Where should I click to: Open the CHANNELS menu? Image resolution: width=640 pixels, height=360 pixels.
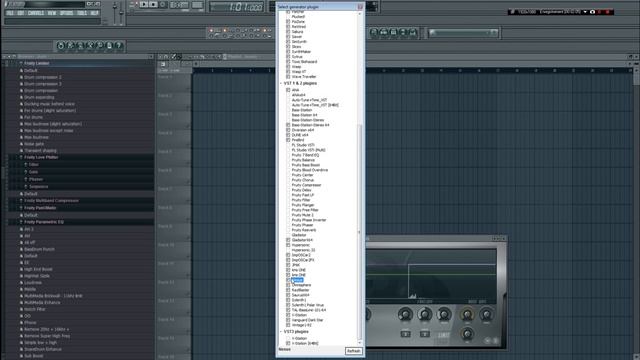coord(36,13)
